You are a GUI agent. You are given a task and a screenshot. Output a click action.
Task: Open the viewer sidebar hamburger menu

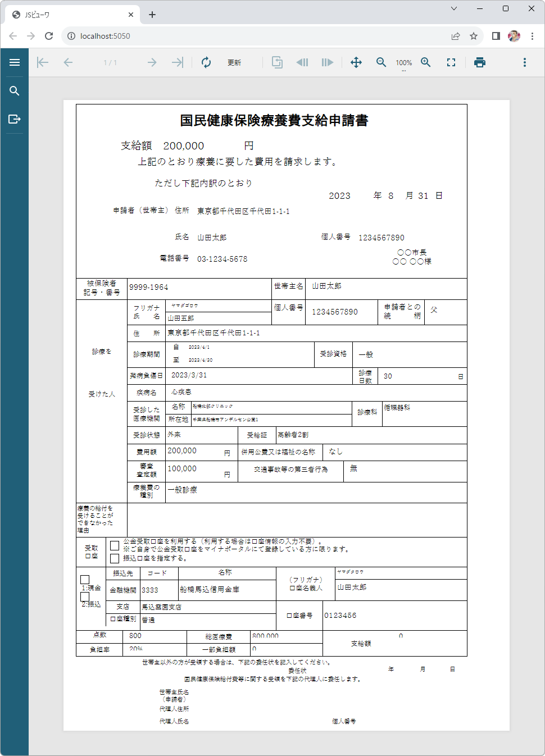pyautogui.click(x=15, y=62)
